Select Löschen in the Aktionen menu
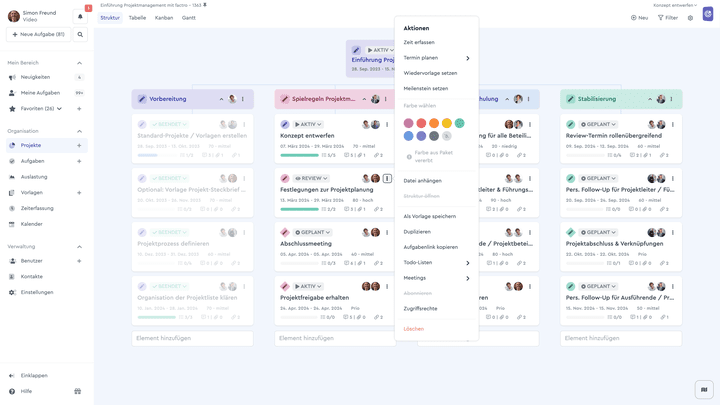The width and height of the screenshot is (720, 405). (x=414, y=329)
